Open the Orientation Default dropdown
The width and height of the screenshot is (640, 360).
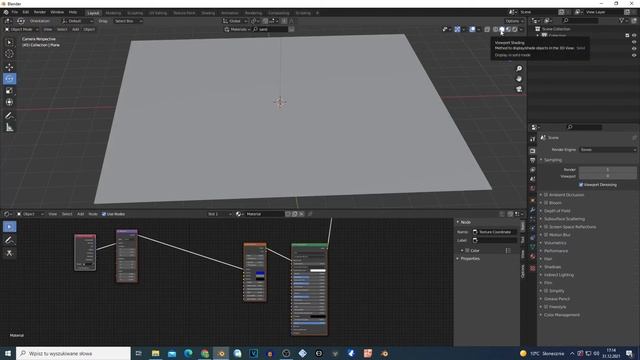point(78,21)
